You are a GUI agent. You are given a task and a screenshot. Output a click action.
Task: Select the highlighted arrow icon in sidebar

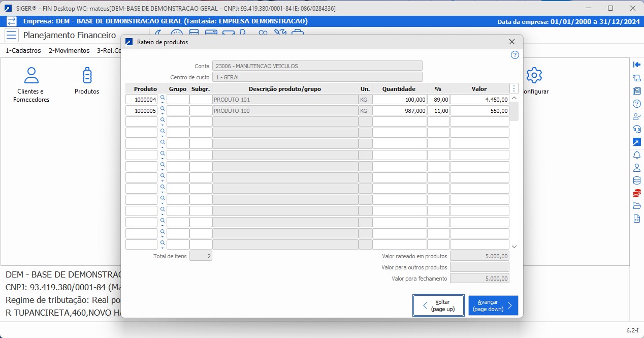pyautogui.click(x=636, y=141)
